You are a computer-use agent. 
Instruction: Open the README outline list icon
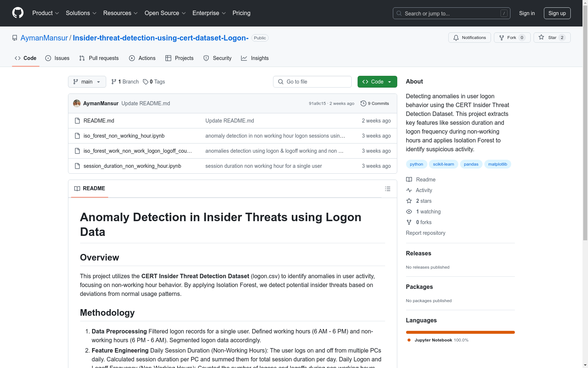pyautogui.click(x=388, y=189)
